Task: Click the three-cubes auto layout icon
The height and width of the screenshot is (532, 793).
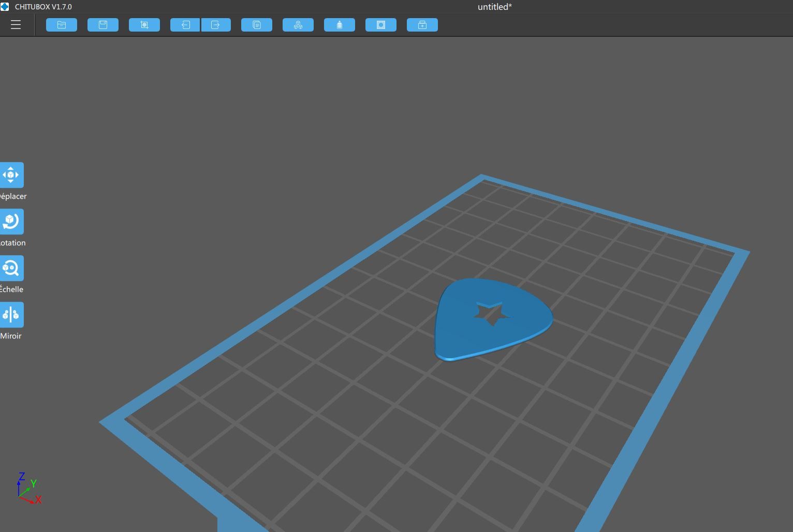Action: click(x=298, y=25)
